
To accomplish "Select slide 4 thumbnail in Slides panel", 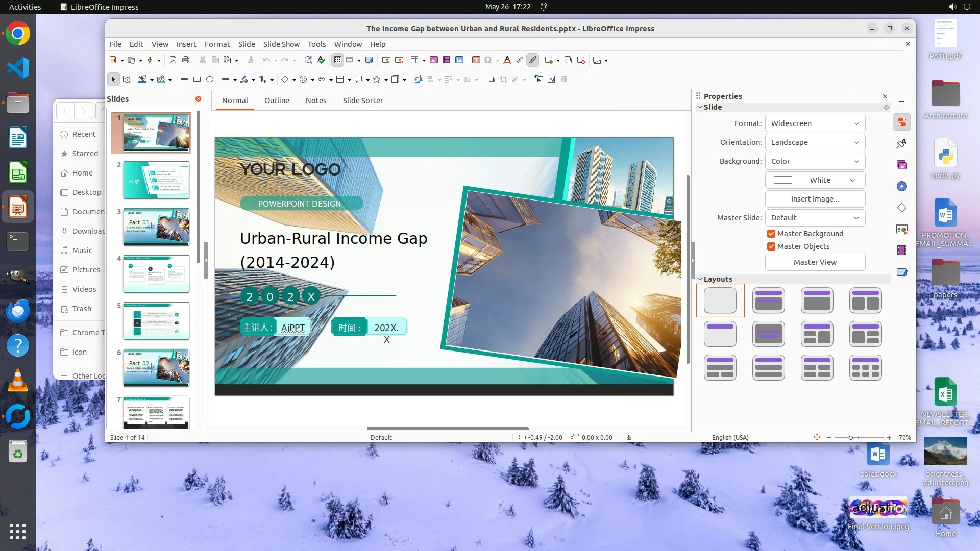I will [156, 274].
